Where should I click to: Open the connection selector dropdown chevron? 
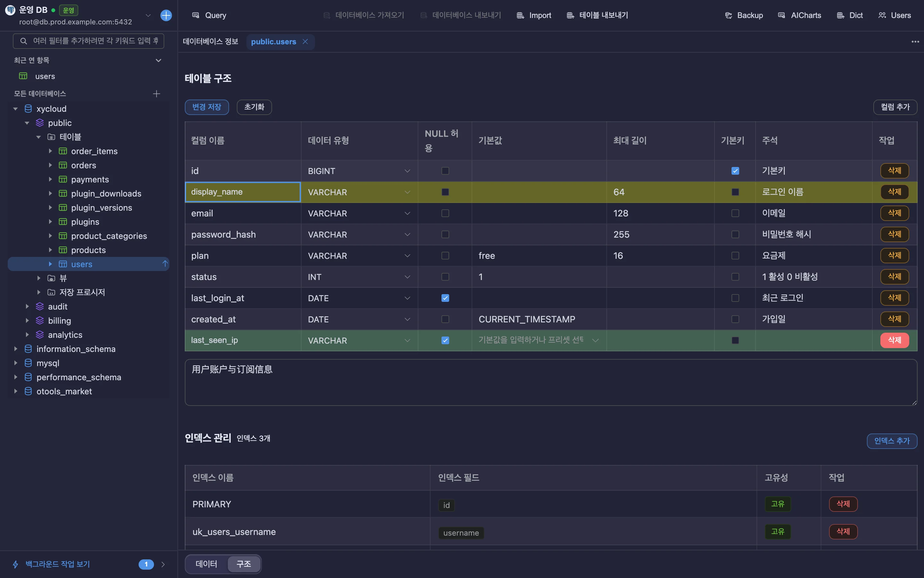(x=148, y=15)
